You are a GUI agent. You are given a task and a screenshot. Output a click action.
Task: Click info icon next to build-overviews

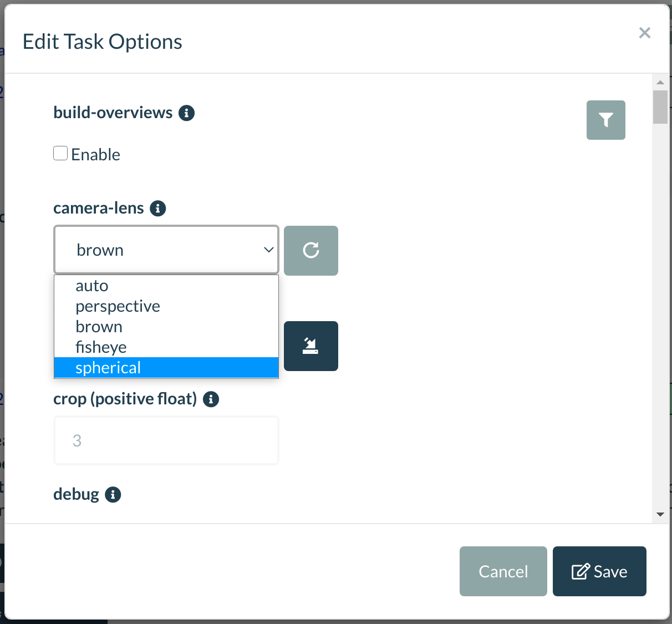click(186, 113)
